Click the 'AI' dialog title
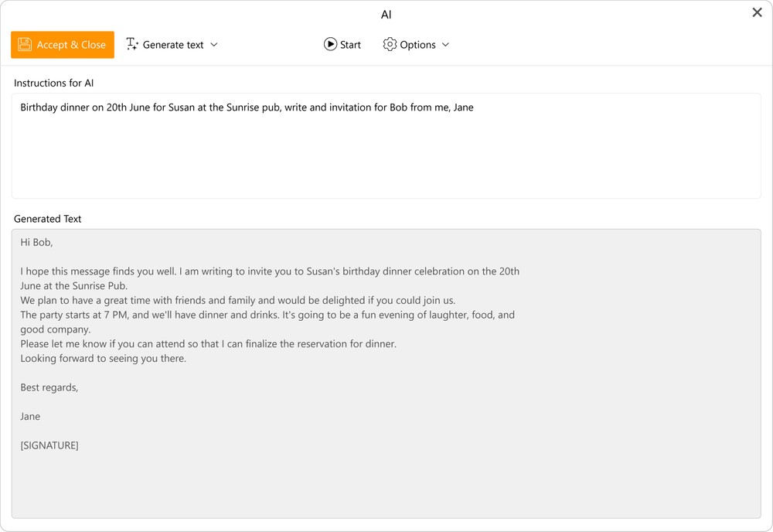Image resolution: width=773 pixels, height=532 pixels. 386,15
